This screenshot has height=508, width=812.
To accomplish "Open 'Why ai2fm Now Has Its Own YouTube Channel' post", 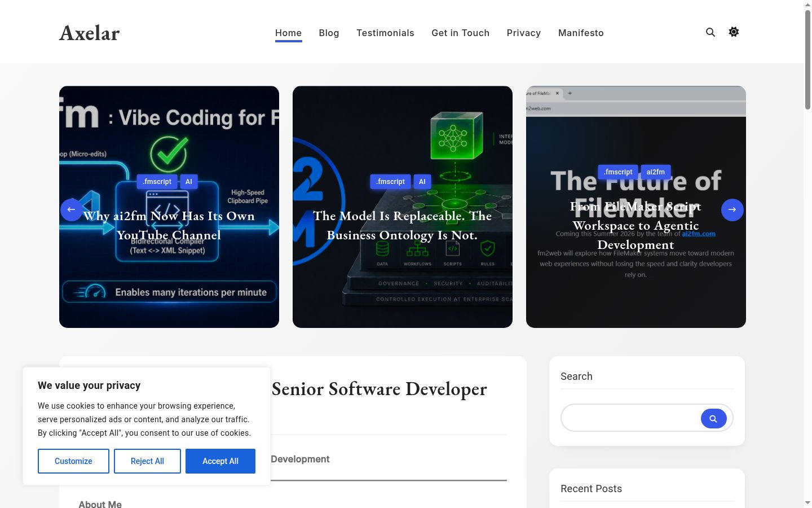I will (169, 225).
